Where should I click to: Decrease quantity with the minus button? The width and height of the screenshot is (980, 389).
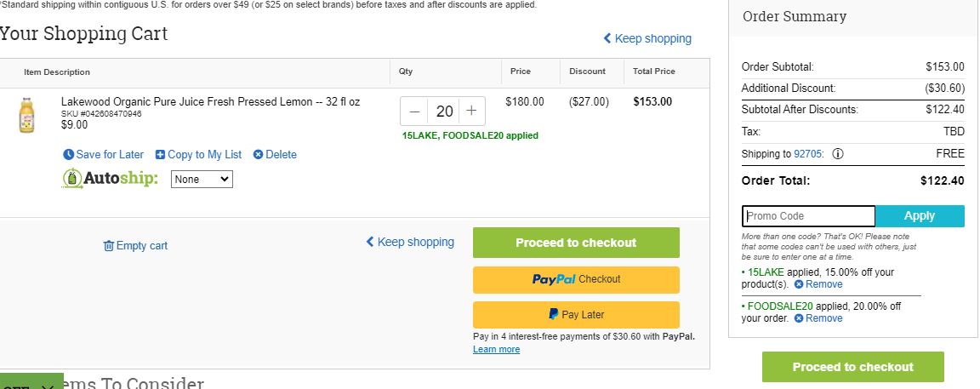[414, 112]
